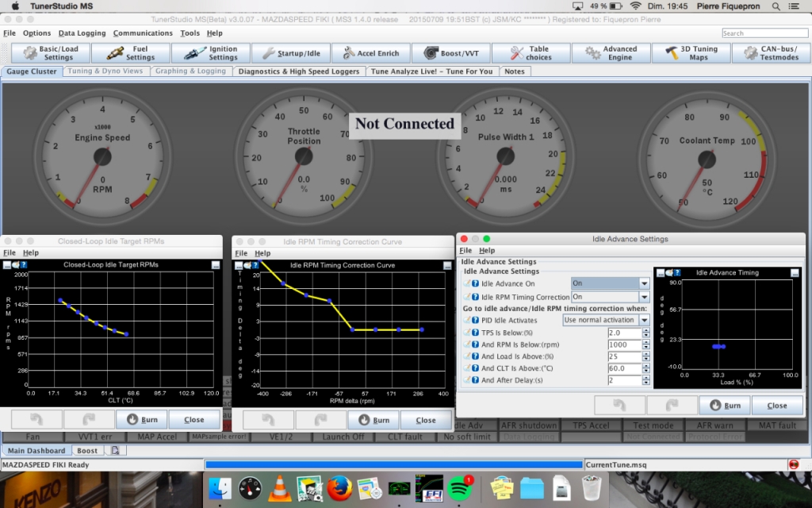Click Burn in Idle Advance Settings window
Viewport: 812px width, 508px height.
coord(725,406)
